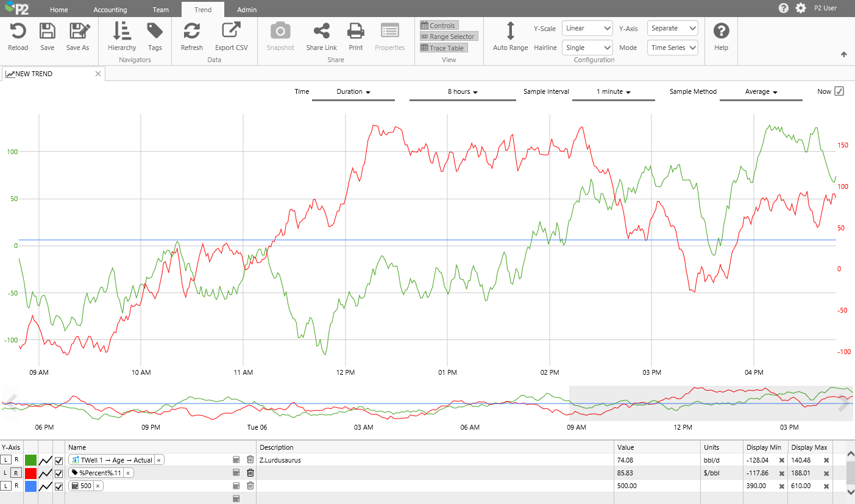
Task: Toggle the Trace Table view
Action: point(443,48)
